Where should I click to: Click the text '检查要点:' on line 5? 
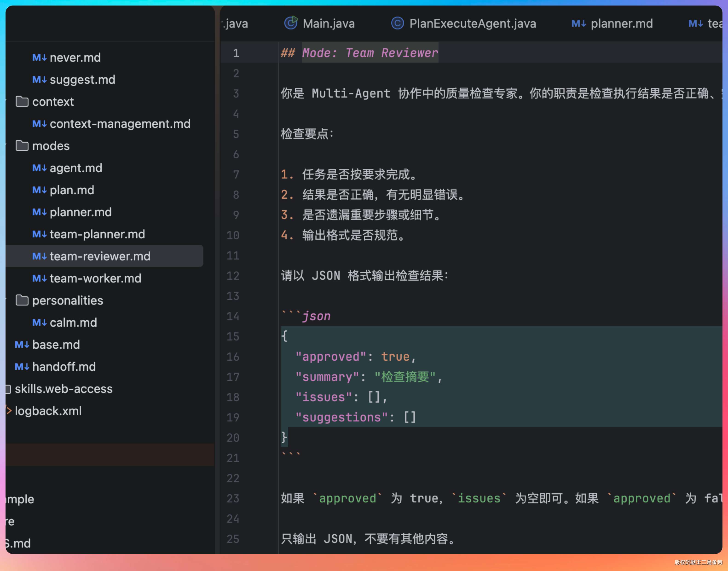tap(307, 134)
